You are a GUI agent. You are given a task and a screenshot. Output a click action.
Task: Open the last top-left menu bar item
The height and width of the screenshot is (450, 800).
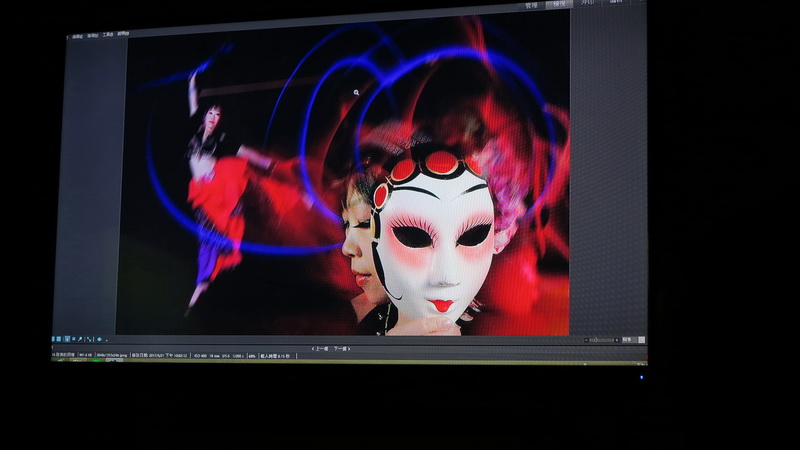click(x=123, y=34)
